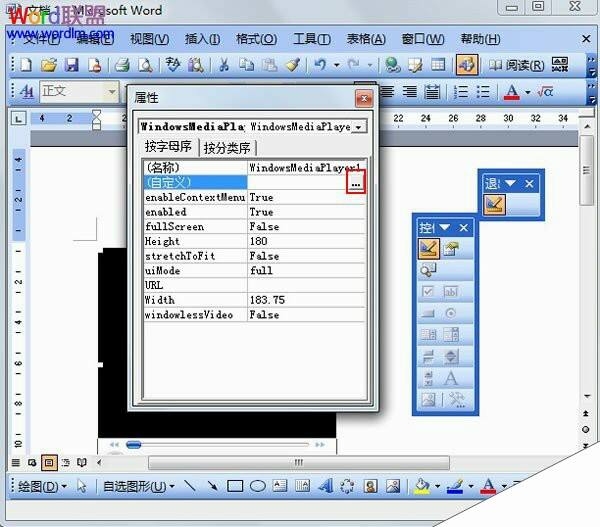
Task: Open Print Preview from the toolbar
Action: 145,65
